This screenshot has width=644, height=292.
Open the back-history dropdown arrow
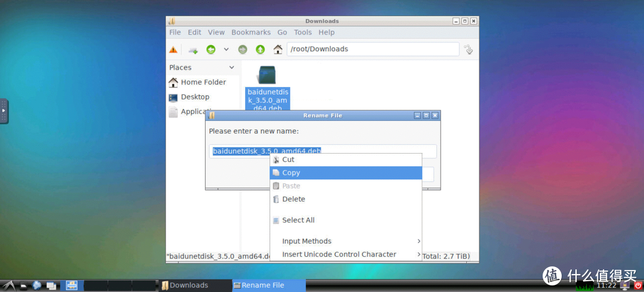click(227, 49)
